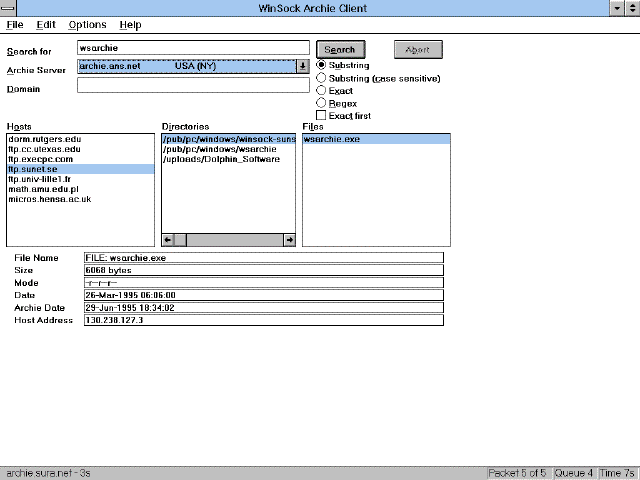Click the Directories horizontal scrollbar thumb
This screenshot has height=480, width=640.
coord(180,240)
